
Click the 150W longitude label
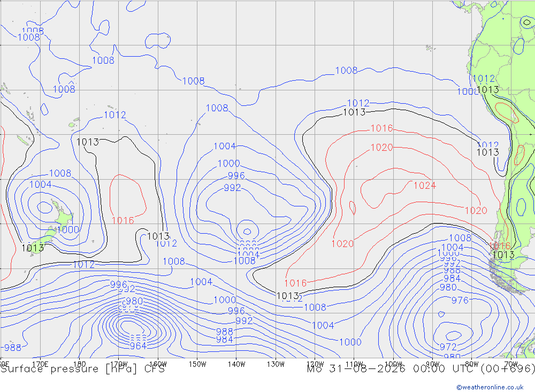(x=197, y=364)
